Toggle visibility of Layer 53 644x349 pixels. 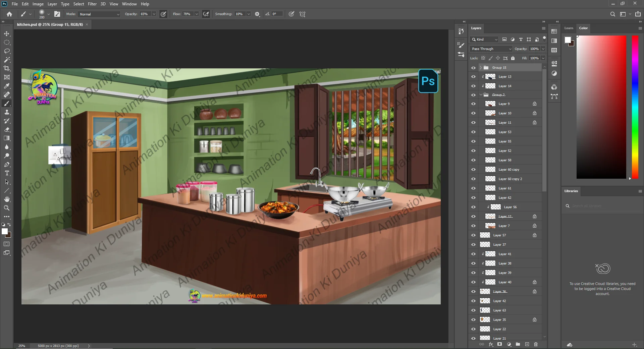pos(473,132)
